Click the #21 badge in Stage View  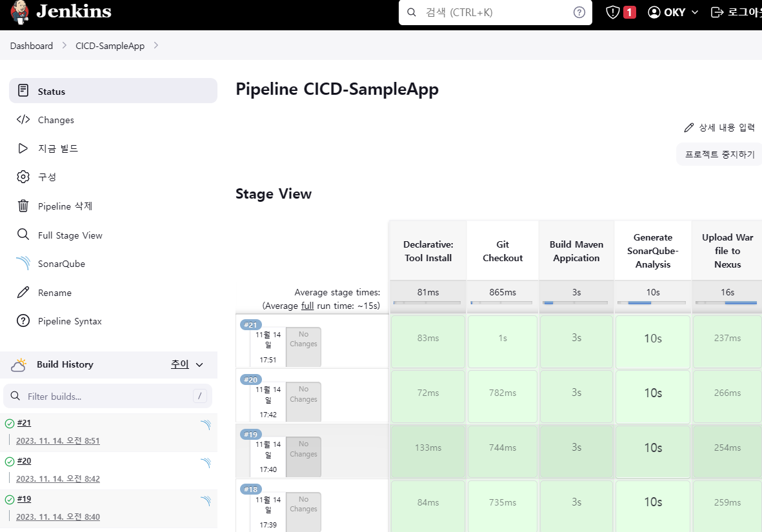[x=251, y=324]
